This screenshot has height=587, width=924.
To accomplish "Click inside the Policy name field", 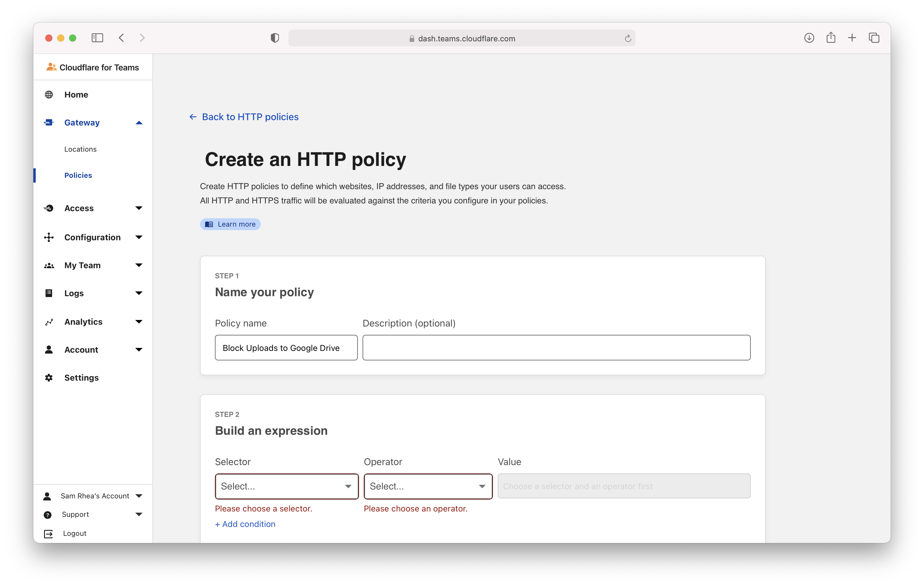I will point(286,348).
